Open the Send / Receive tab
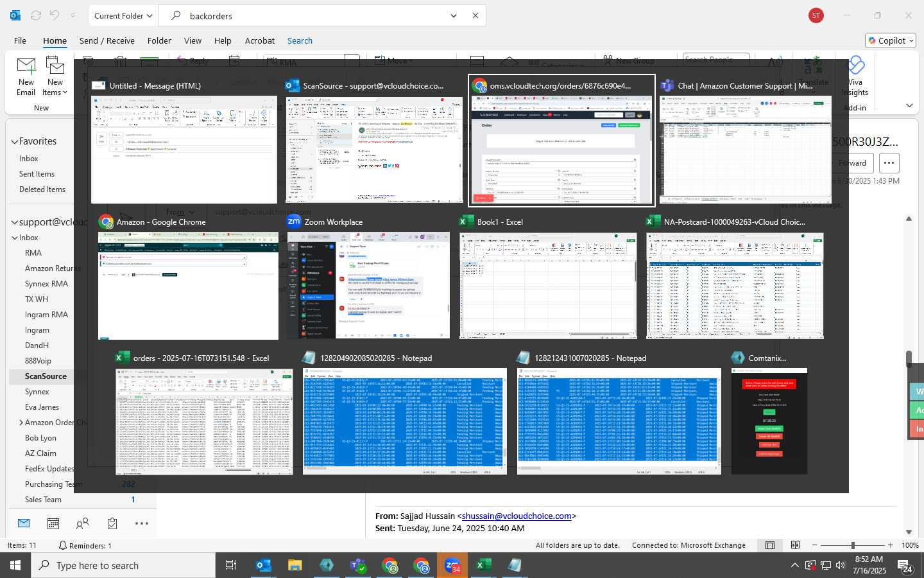924x578 pixels. (x=107, y=40)
